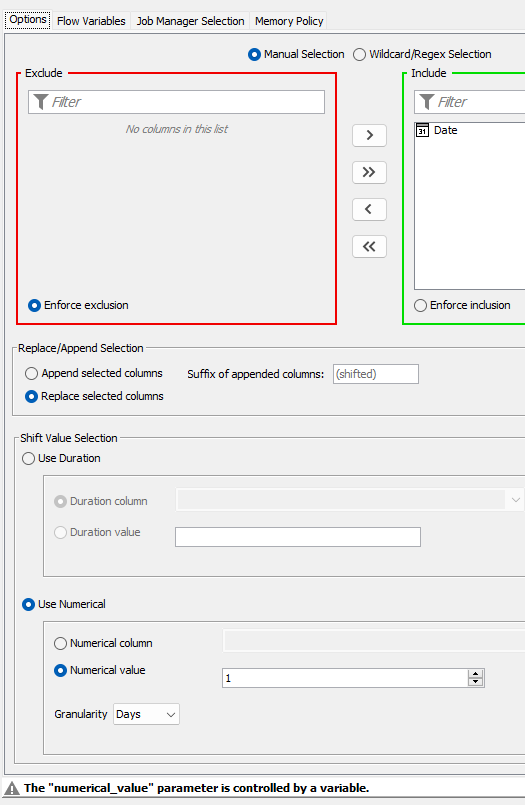Select the Date column in Include list

click(470, 130)
